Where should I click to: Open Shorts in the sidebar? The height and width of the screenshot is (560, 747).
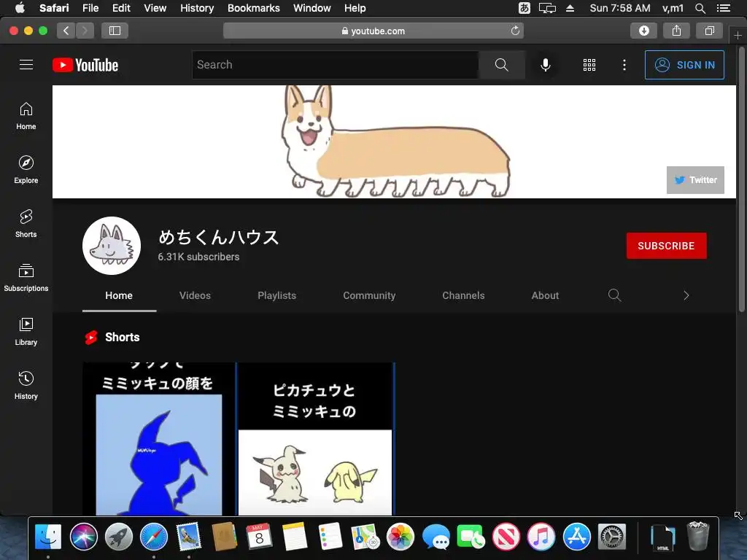26,223
